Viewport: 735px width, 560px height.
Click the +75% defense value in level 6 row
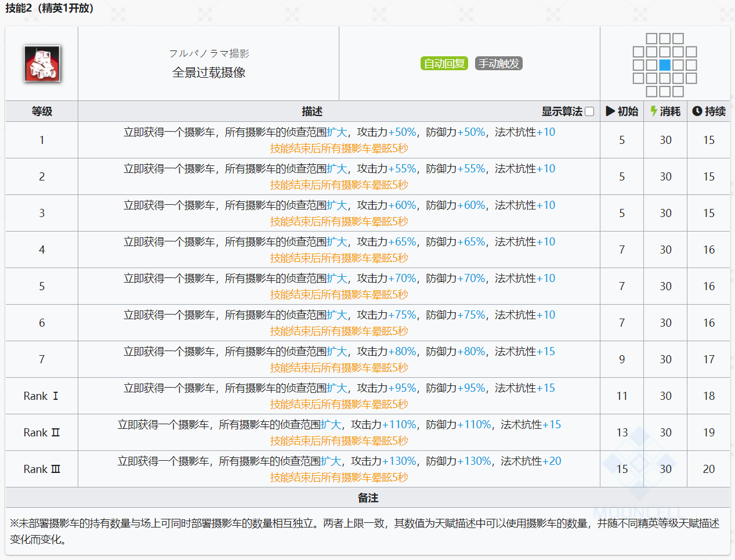471,315
